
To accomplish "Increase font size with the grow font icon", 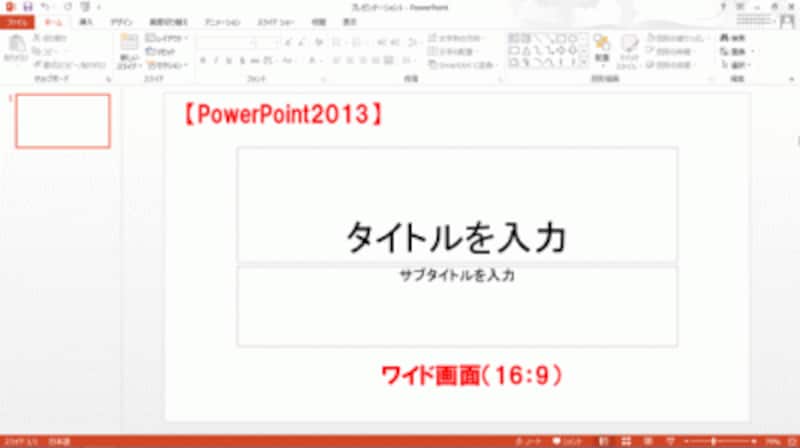I will [288, 42].
